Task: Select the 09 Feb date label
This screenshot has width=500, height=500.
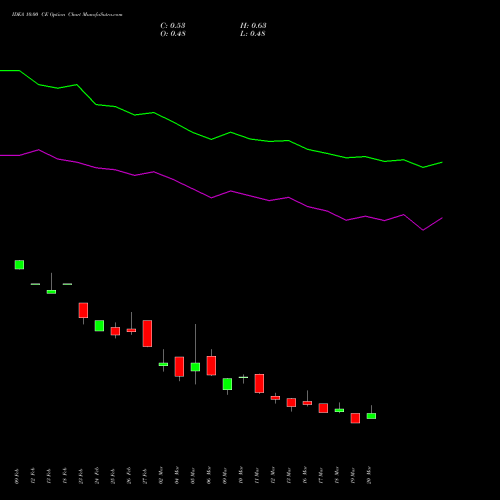Action: tap(17, 476)
